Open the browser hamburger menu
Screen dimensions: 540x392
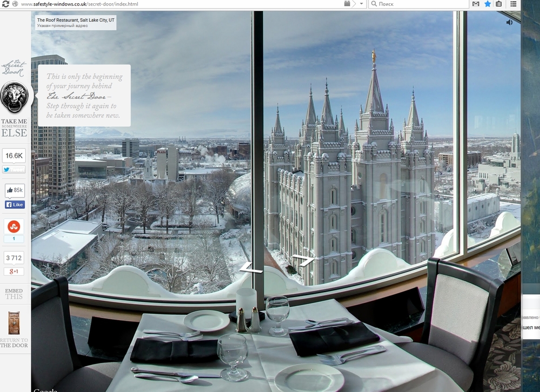(x=514, y=4)
